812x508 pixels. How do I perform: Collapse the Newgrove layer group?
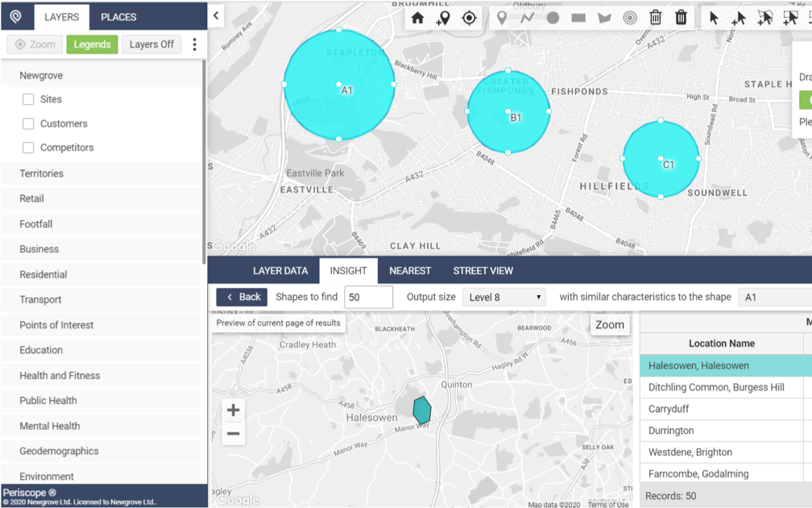click(101, 75)
